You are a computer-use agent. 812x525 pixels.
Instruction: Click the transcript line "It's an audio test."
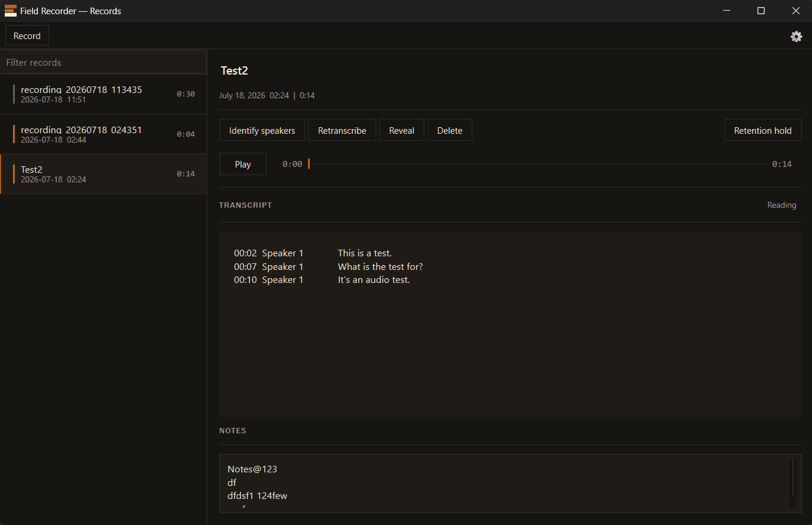tap(374, 279)
